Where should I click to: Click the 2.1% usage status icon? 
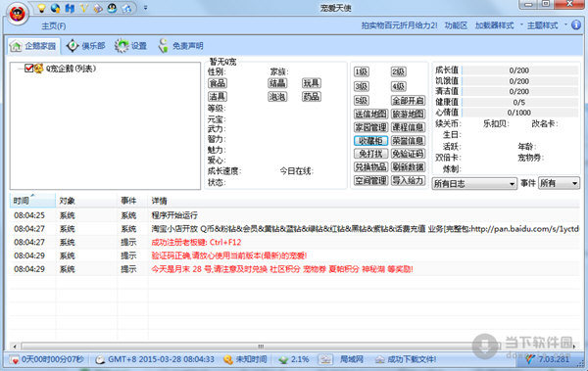tap(284, 360)
